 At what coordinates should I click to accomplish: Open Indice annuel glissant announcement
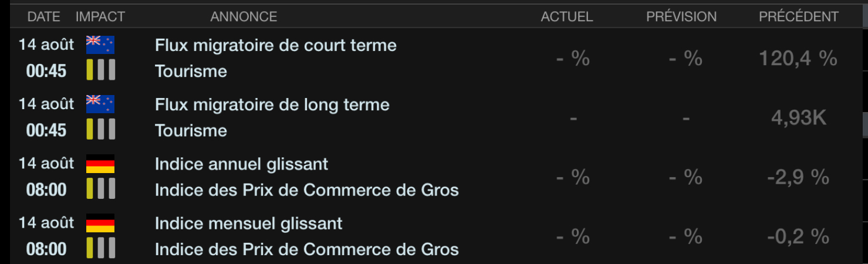pyautogui.click(x=241, y=164)
